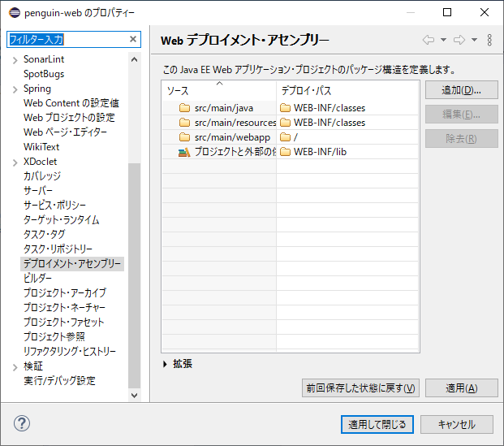Select the src/main/webapp source row
The image size is (504, 446).
coord(219,137)
